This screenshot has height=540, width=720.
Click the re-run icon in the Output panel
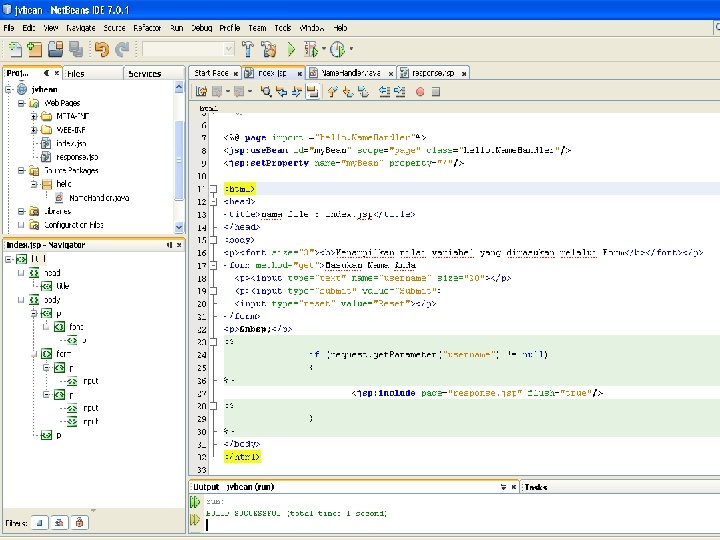pos(194,500)
